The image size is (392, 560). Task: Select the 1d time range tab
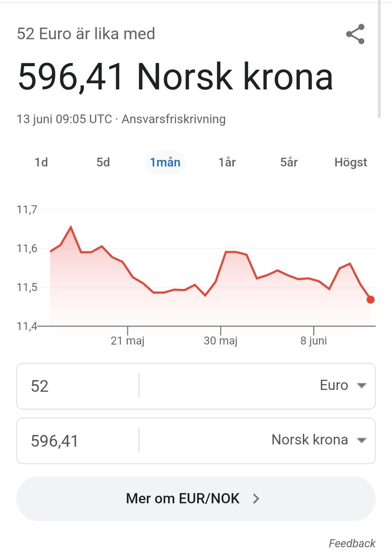tap(41, 162)
